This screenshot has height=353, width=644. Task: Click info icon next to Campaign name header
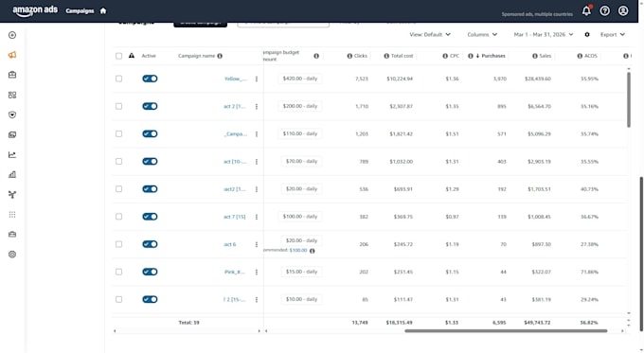[x=220, y=56]
